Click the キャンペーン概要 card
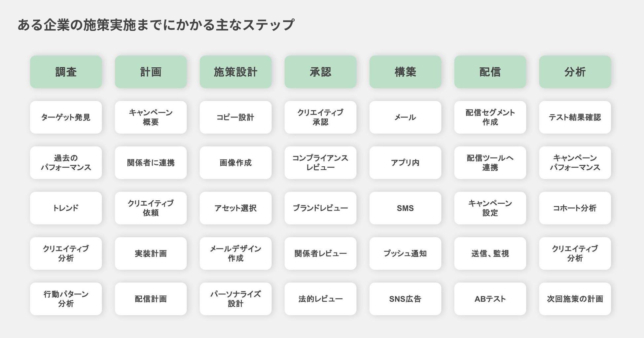The height and width of the screenshot is (338, 644). [151, 117]
